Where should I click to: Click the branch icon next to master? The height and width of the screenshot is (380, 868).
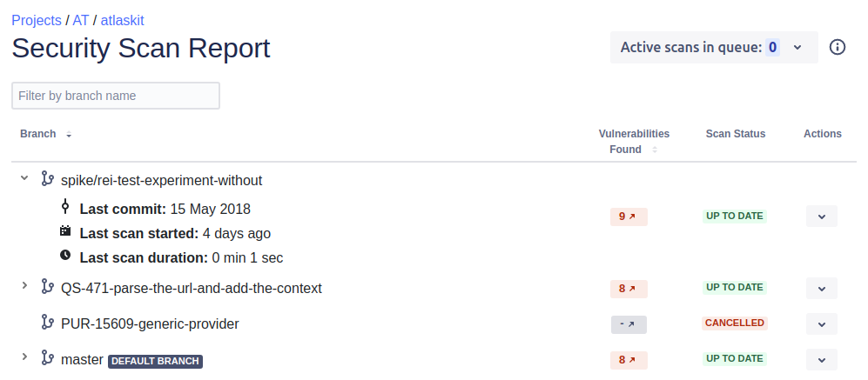[47, 358]
